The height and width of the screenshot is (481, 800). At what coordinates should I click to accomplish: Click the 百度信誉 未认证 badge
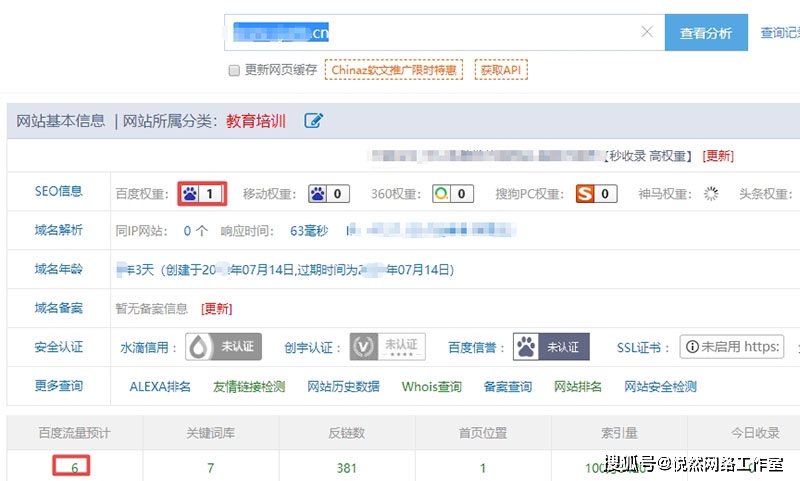pos(551,347)
